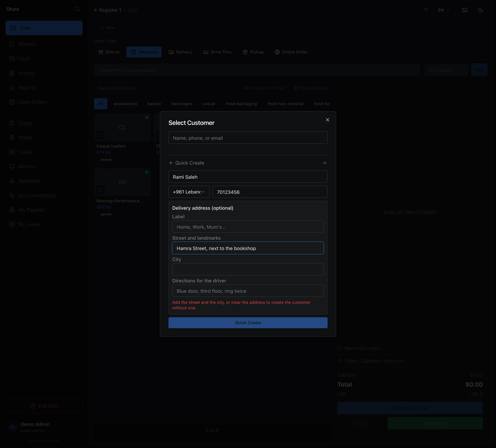Open Open Orders in the sidebar
Viewport: 496px width, 448px height.
(x=44, y=102)
